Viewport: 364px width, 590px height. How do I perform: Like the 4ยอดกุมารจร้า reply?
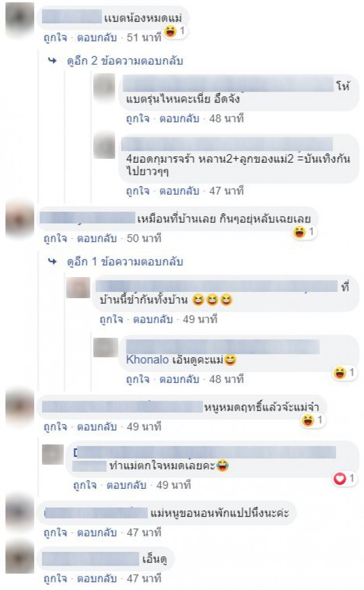(138, 191)
